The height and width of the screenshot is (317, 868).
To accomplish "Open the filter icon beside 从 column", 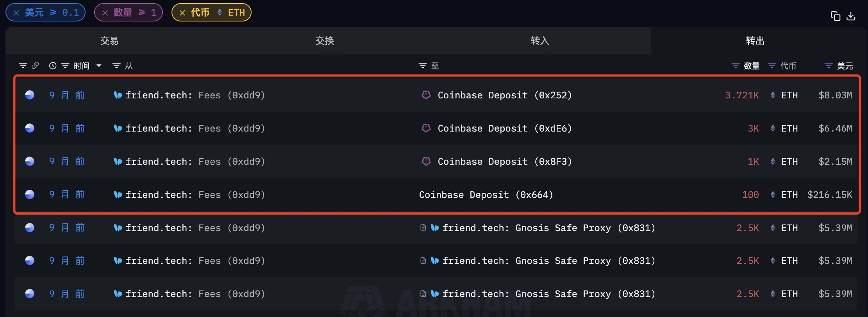I will click(x=116, y=66).
